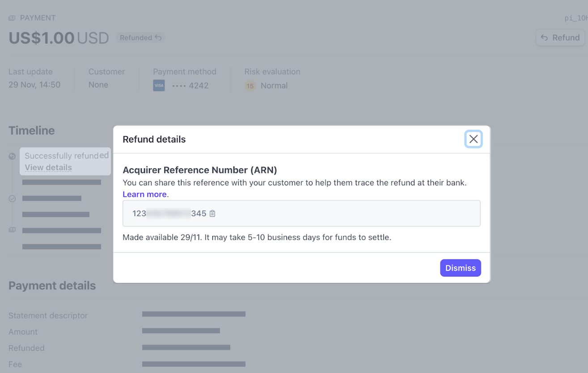Click the ARN reference number field

(x=301, y=214)
